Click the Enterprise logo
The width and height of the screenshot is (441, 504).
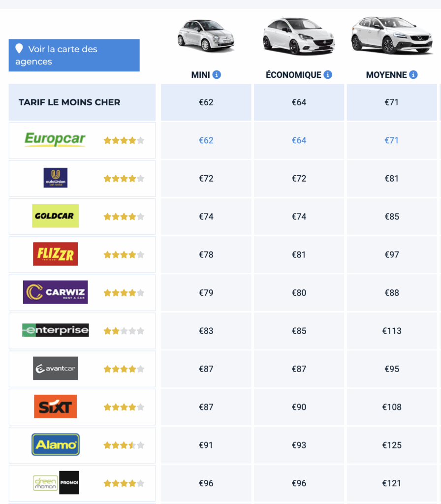(55, 330)
